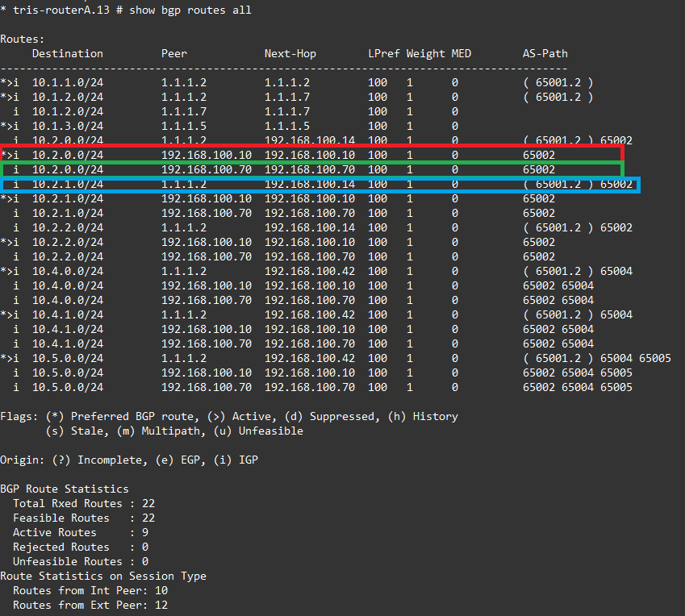Click the Routes from Ext Peer line
The width and height of the screenshot is (685, 616).
[90, 605]
